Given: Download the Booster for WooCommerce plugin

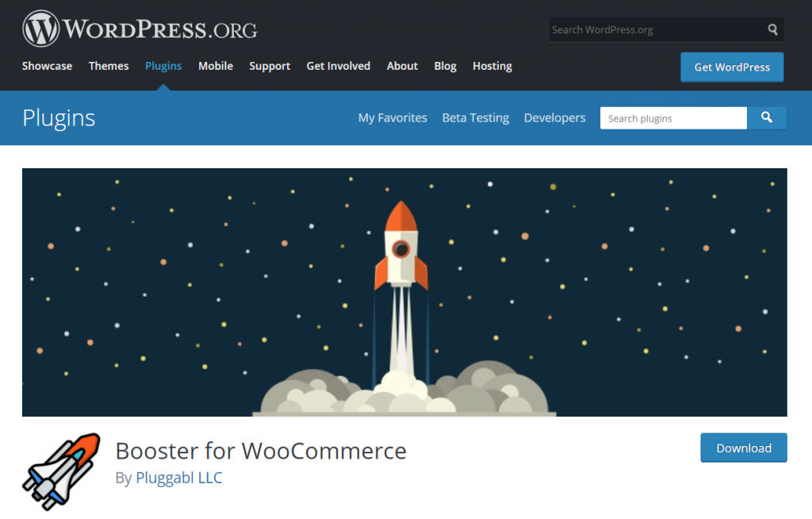Looking at the screenshot, I should click(744, 448).
